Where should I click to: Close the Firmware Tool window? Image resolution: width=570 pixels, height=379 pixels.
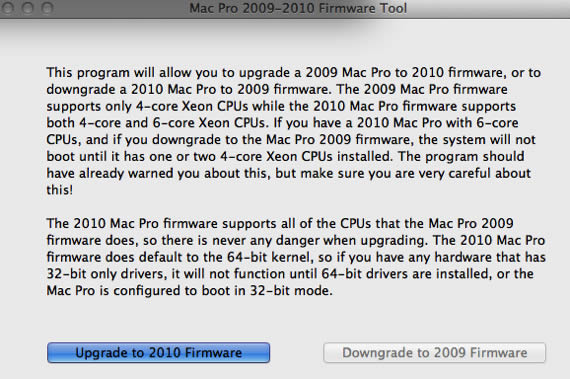7,8
